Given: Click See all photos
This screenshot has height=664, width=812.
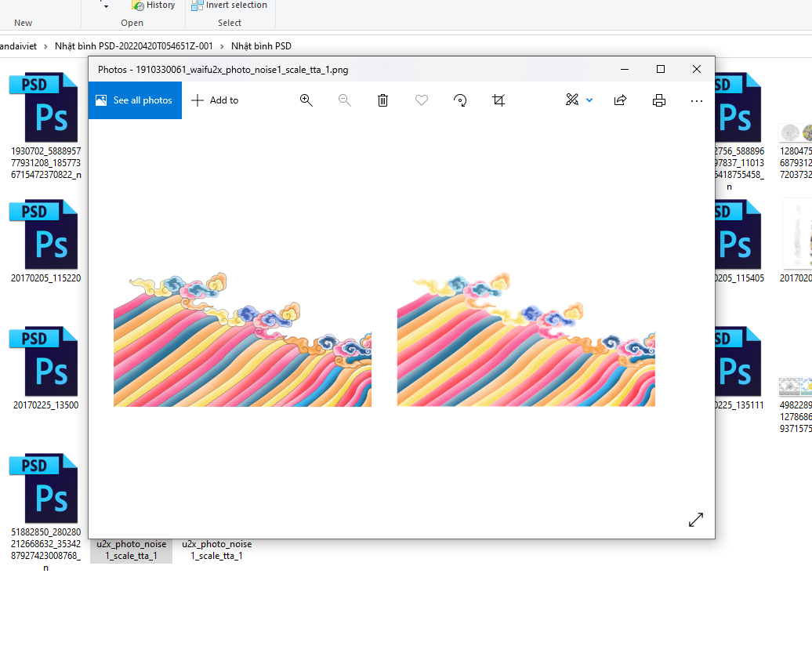Looking at the screenshot, I should 135,100.
